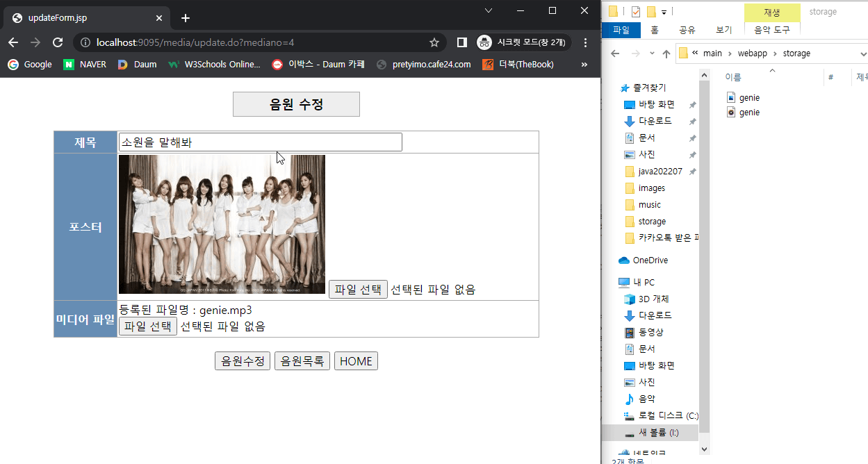Open 즐겨찾기 quick access in Explorer
Screen dimensions: 868x464
[643, 88]
